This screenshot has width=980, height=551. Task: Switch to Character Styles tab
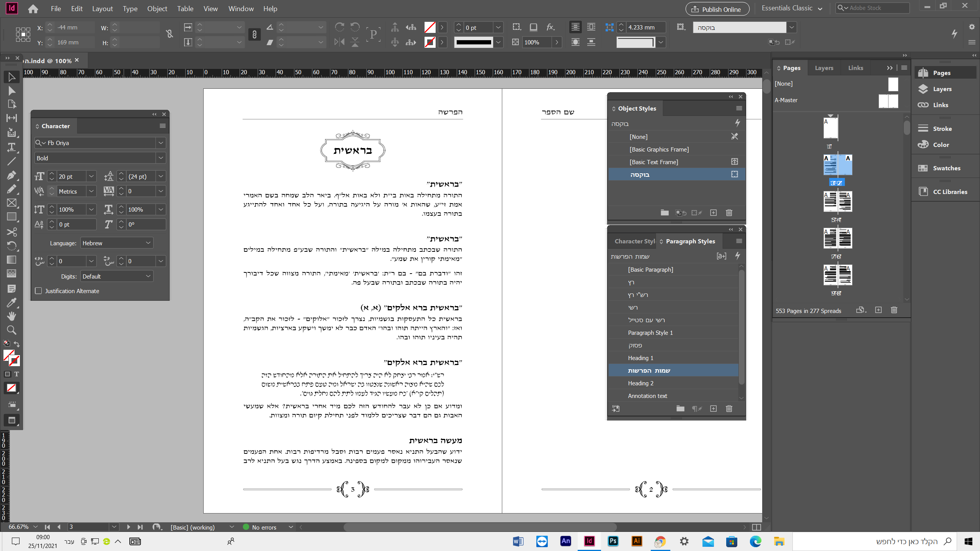(634, 241)
